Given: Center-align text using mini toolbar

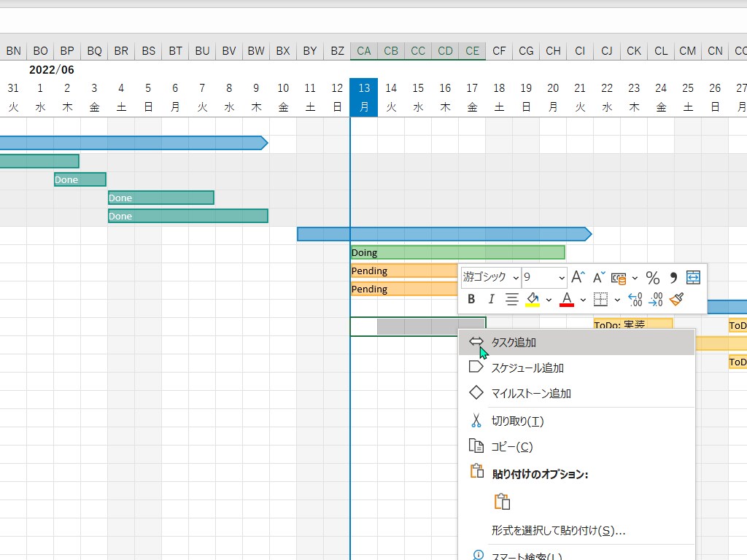Looking at the screenshot, I should [512, 299].
